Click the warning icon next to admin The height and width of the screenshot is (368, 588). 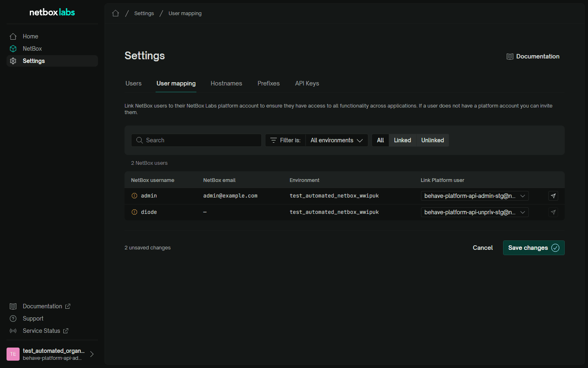[x=134, y=196]
